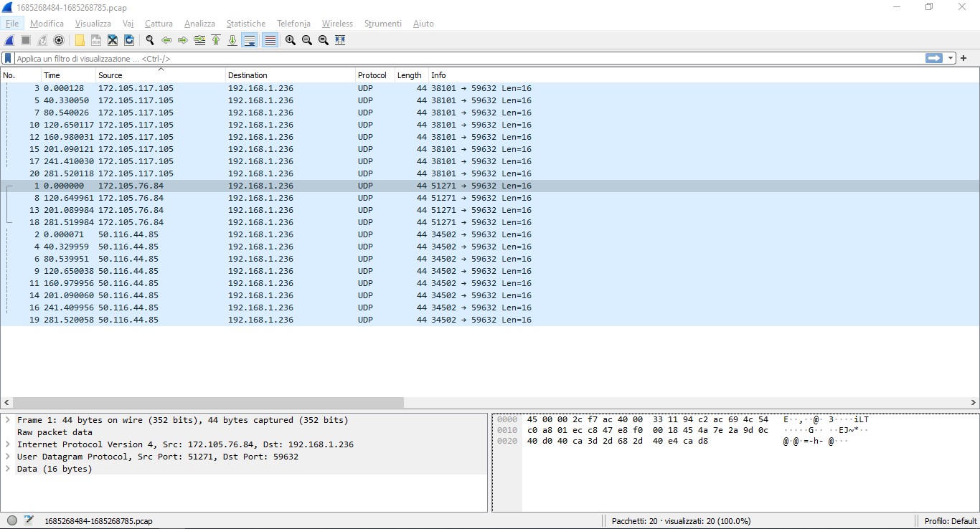Sort packets by the Protocol column header

[372, 75]
